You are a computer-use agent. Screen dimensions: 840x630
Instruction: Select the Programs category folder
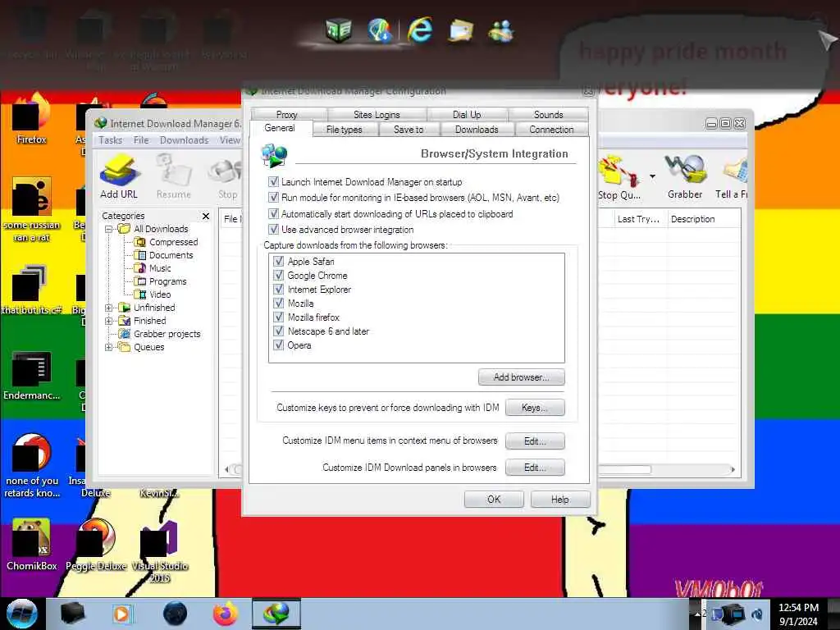160,281
